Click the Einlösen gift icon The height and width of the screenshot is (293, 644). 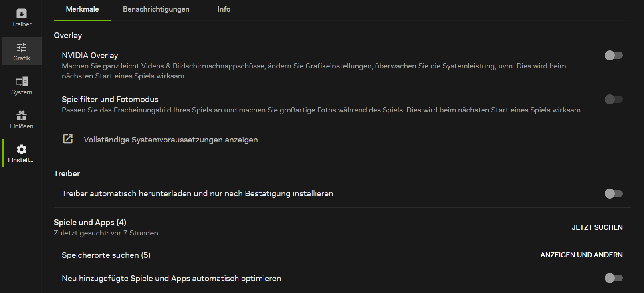22,116
